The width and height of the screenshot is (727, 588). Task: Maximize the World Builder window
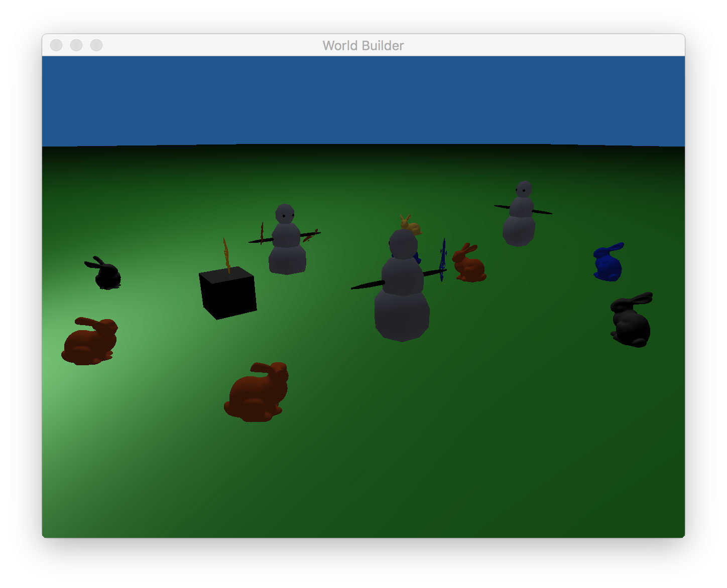(96, 45)
